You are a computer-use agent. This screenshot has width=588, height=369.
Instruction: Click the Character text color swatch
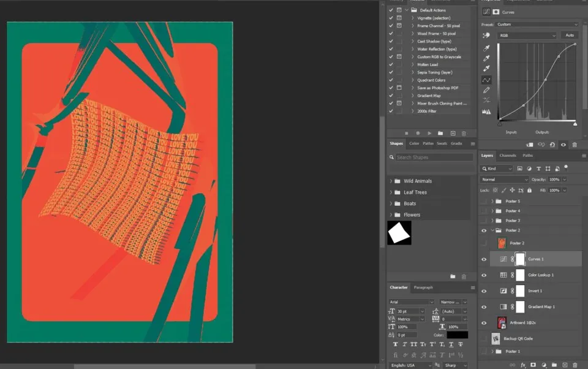tap(457, 335)
